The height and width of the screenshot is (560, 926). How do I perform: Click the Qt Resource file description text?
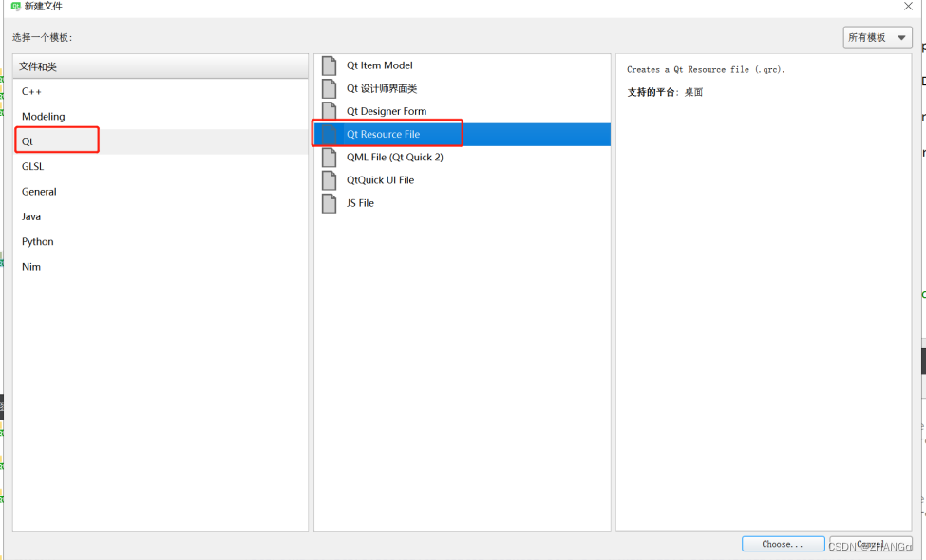point(706,69)
